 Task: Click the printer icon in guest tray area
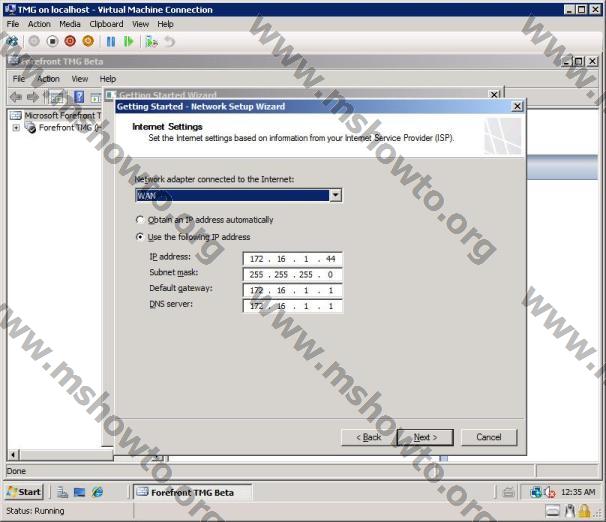(x=508, y=492)
